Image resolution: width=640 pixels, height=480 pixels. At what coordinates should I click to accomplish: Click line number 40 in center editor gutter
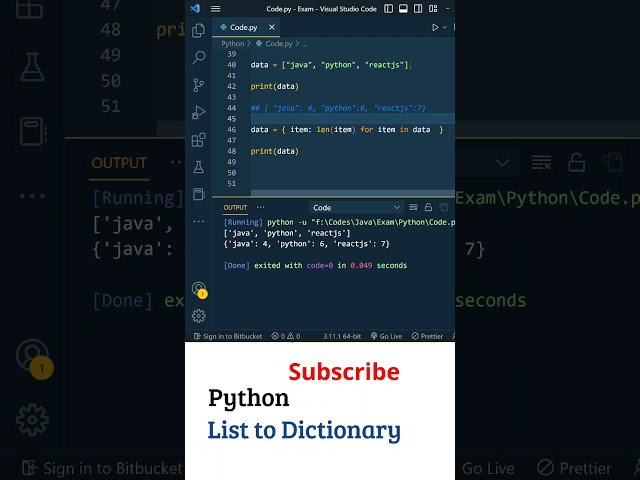coord(231,65)
